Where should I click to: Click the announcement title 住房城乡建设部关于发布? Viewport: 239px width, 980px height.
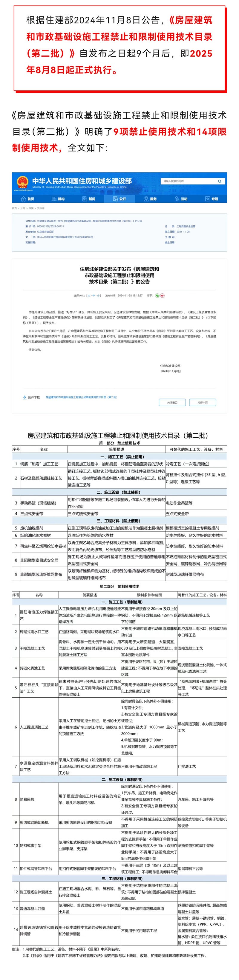coord(119,275)
